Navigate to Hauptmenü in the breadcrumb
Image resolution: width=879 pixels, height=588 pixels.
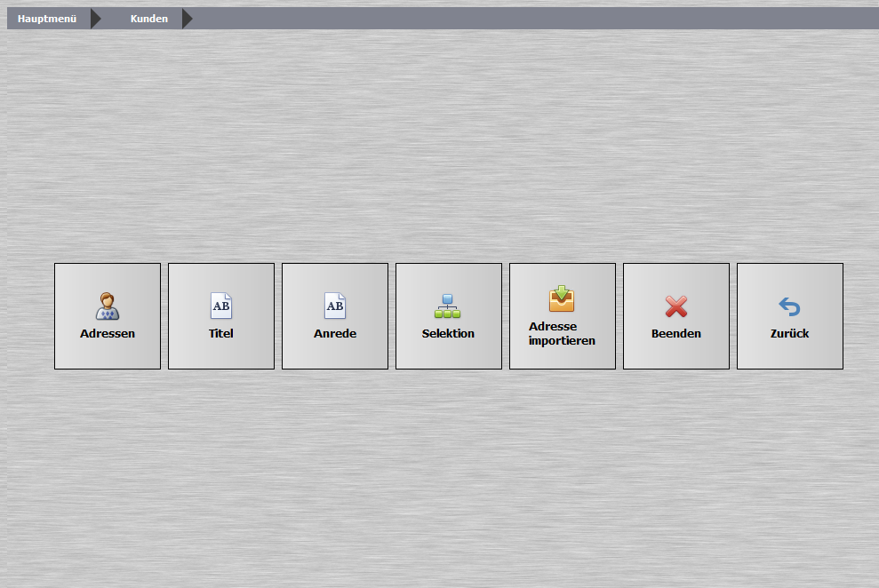[x=47, y=19]
